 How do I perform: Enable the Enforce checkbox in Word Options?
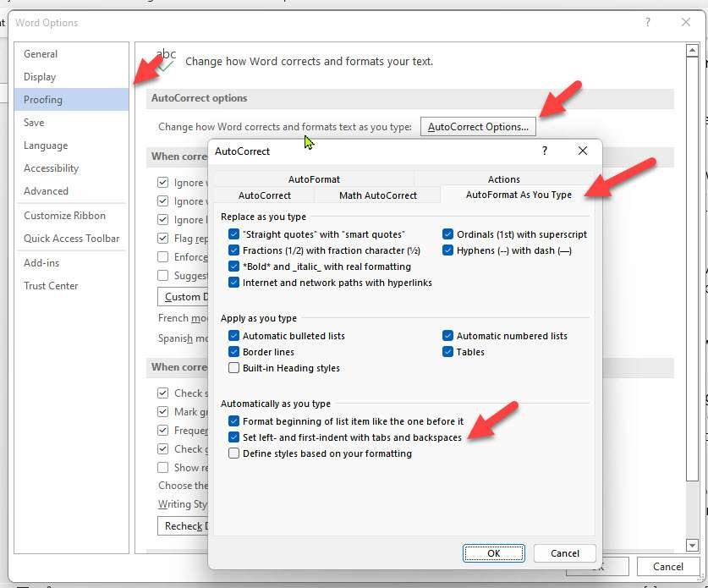pos(162,256)
